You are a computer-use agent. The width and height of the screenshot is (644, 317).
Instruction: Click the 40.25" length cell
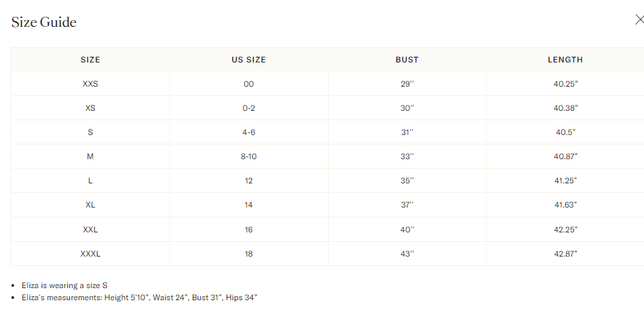(x=565, y=84)
